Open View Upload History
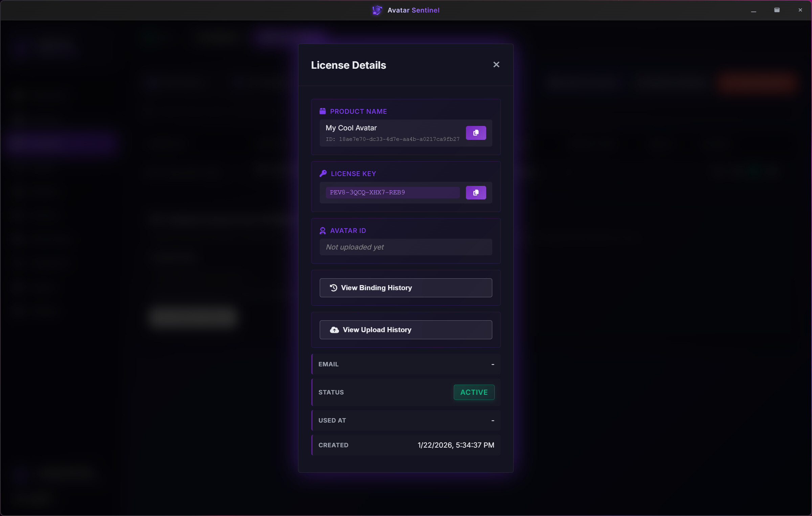The image size is (812, 516). tap(405, 329)
